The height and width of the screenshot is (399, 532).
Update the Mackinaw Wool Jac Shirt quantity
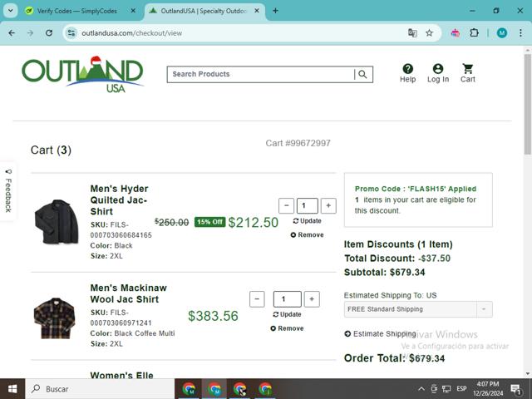[x=287, y=314]
